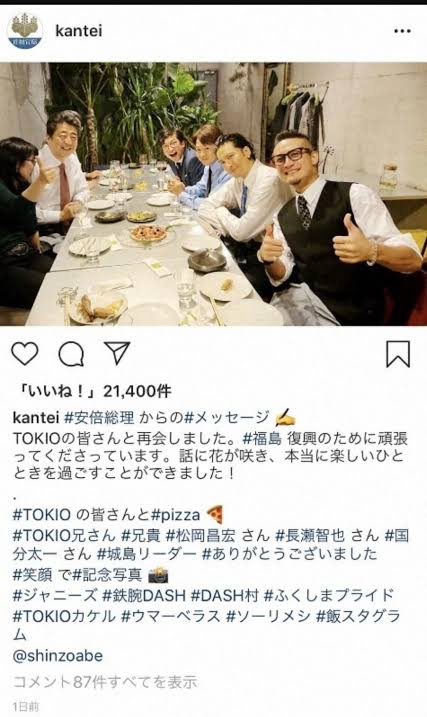427x717 pixels.
Task: Open kantei username in header
Action: (79, 31)
